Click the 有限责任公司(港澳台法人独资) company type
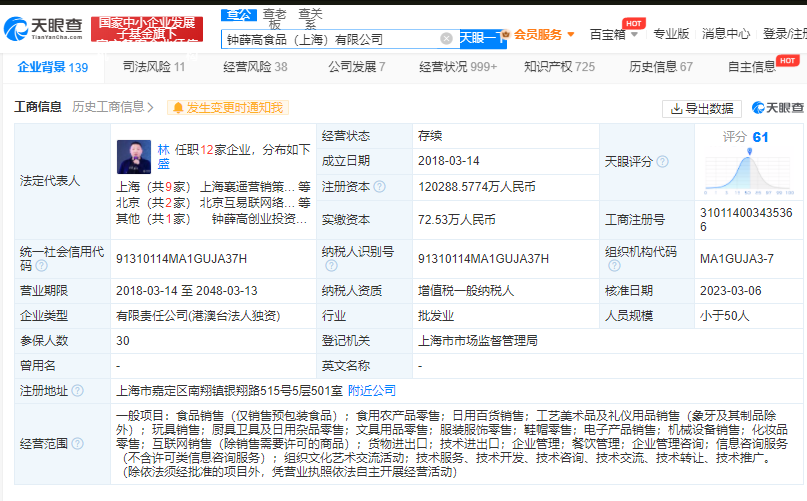The height and width of the screenshot is (501, 807). click(198, 316)
